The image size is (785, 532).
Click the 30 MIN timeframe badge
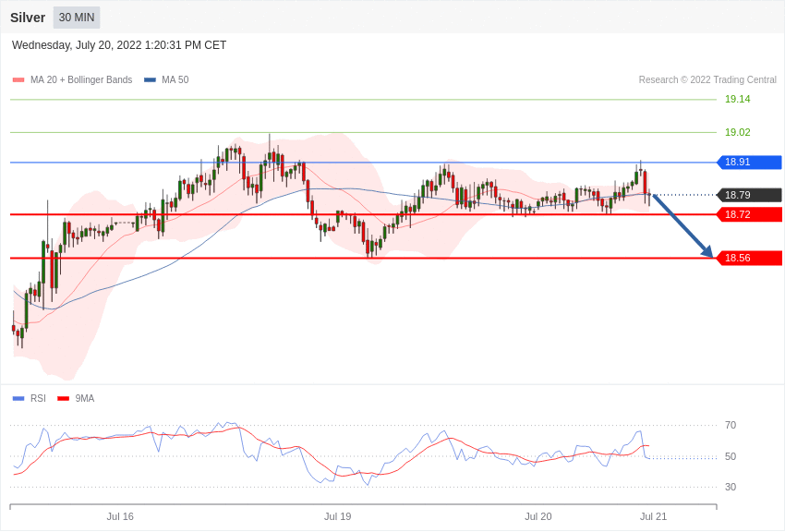click(77, 18)
